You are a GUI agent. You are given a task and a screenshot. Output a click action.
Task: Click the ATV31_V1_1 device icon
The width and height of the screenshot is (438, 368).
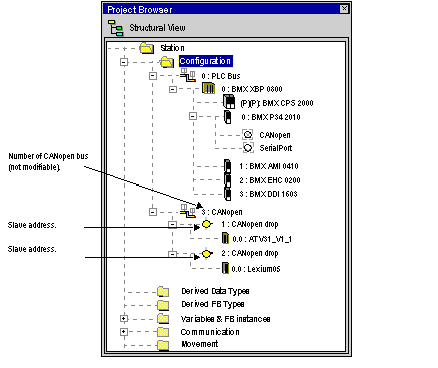point(226,238)
